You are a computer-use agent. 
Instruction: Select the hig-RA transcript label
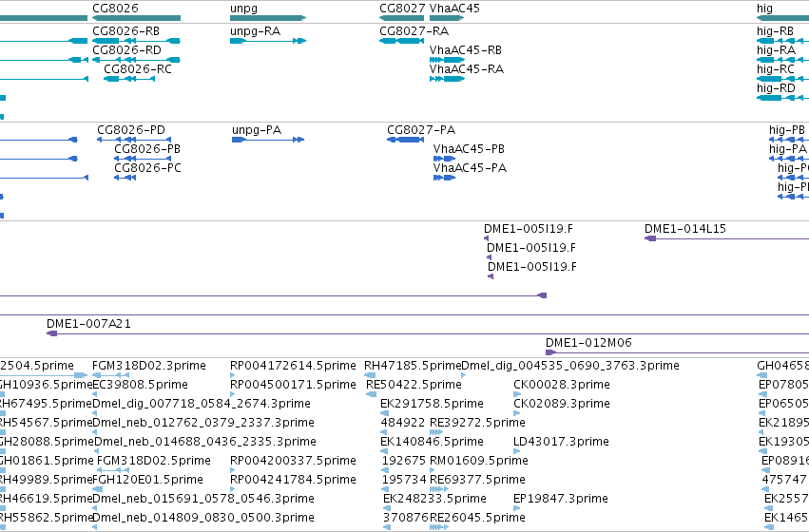[776, 50]
